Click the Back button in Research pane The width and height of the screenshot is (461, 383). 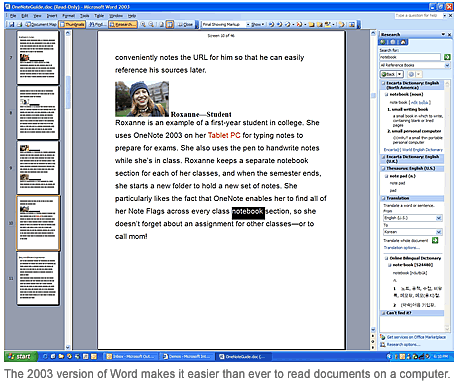(388, 74)
